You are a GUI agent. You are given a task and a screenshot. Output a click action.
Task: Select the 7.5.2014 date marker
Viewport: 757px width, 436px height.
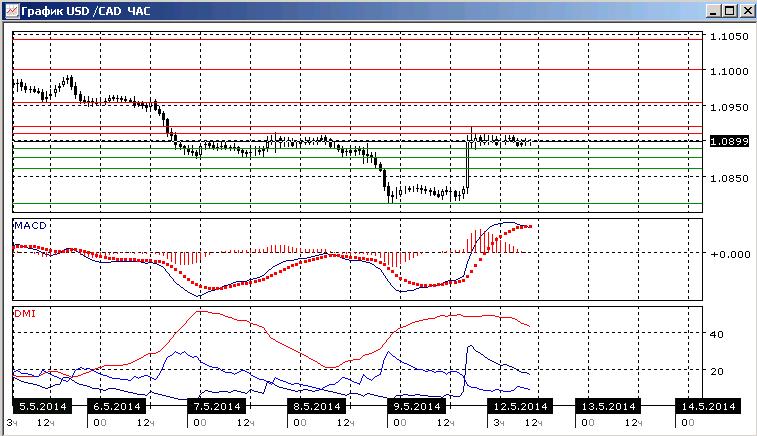[x=217, y=407]
